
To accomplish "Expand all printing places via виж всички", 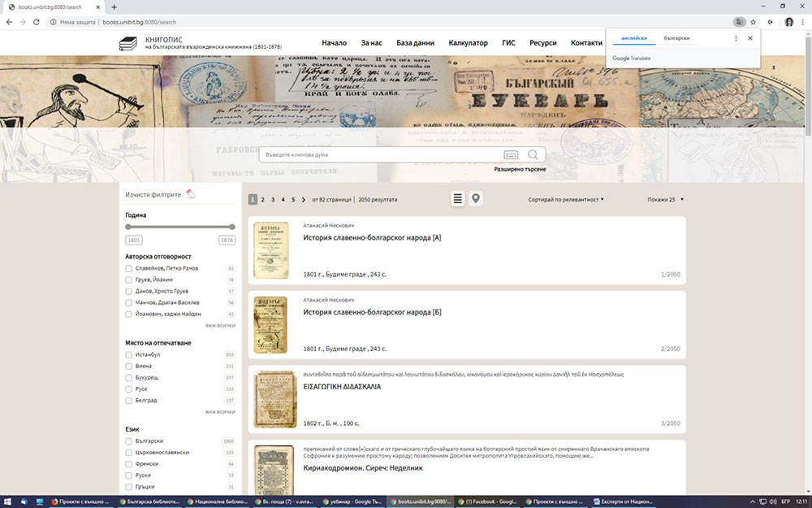I will point(220,412).
